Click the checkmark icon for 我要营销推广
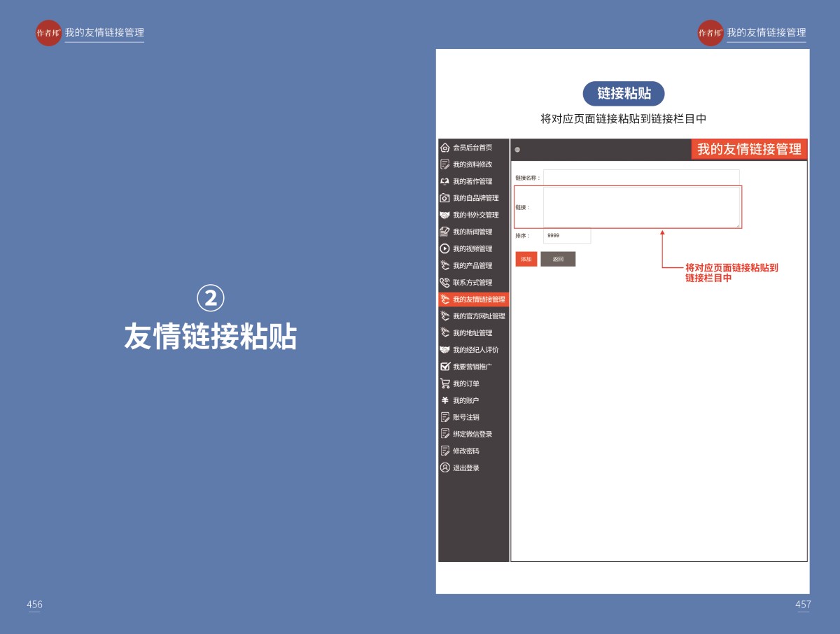The height and width of the screenshot is (634, 840). click(x=444, y=367)
